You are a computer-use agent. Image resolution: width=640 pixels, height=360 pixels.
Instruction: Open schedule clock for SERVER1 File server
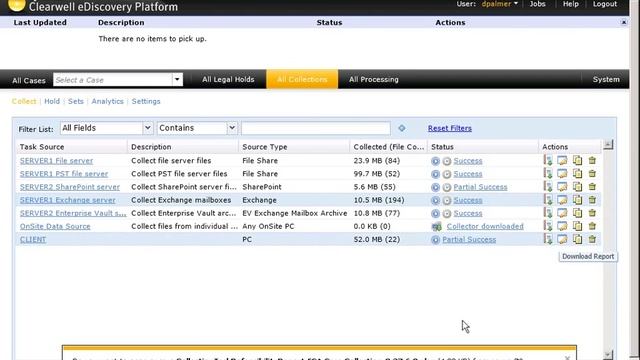[x=447, y=161]
